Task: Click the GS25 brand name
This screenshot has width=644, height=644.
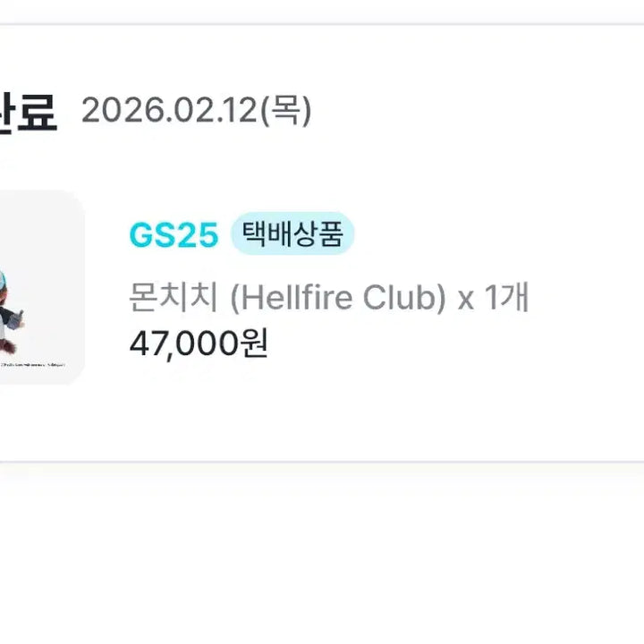Action: (174, 235)
